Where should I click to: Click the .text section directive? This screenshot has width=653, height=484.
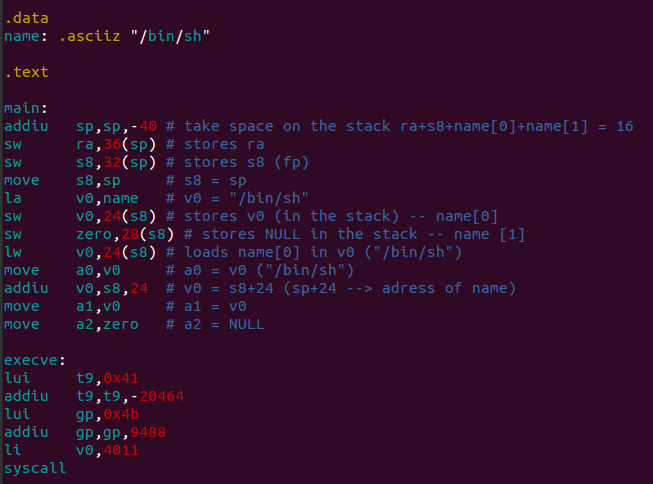click(x=27, y=72)
